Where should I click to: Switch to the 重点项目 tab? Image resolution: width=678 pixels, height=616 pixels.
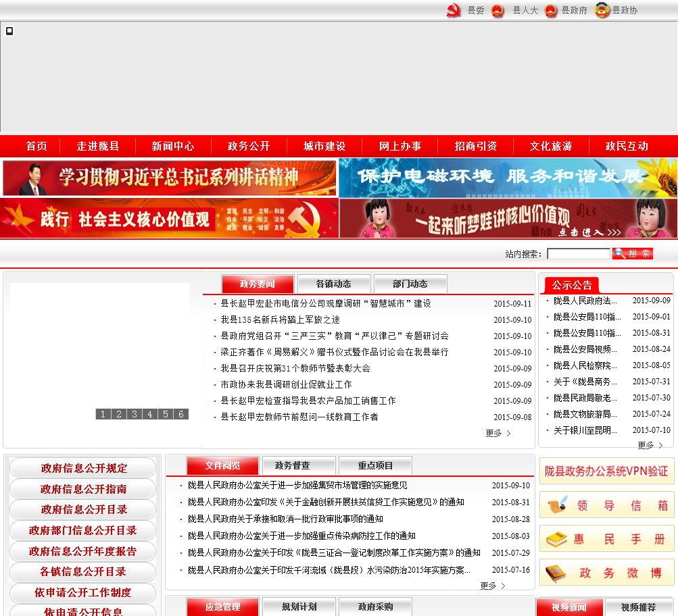point(375,465)
